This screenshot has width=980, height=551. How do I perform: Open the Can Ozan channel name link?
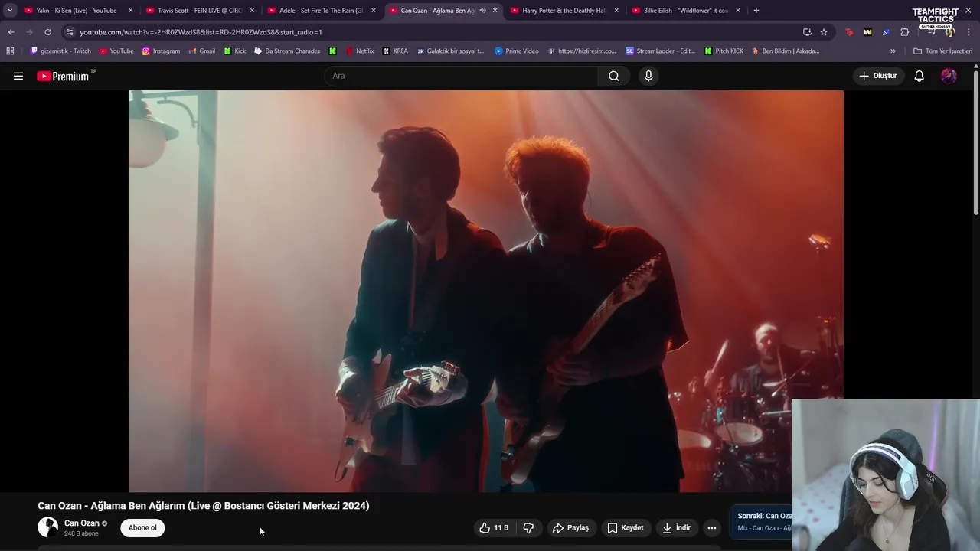tap(82, 523)
